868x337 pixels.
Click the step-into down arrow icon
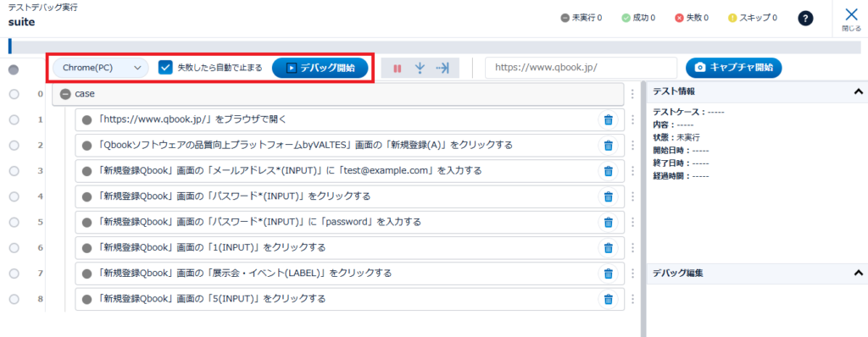(420, 68)
